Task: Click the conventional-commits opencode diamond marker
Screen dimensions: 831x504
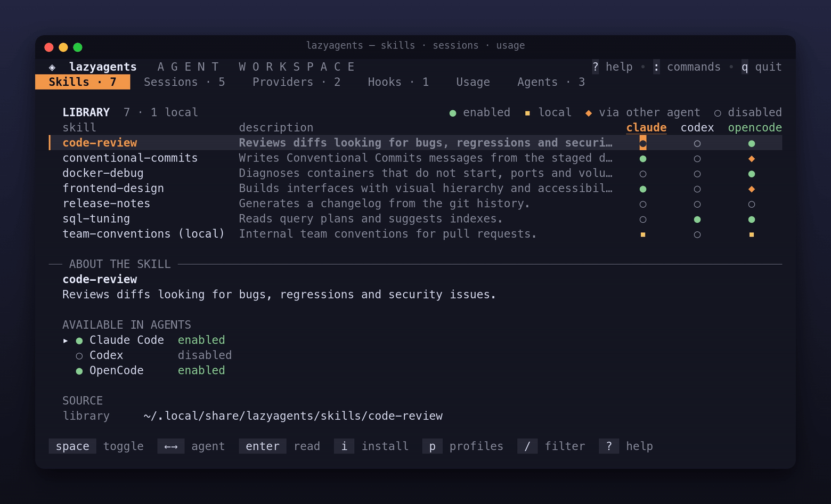Action: click(752, 159)
